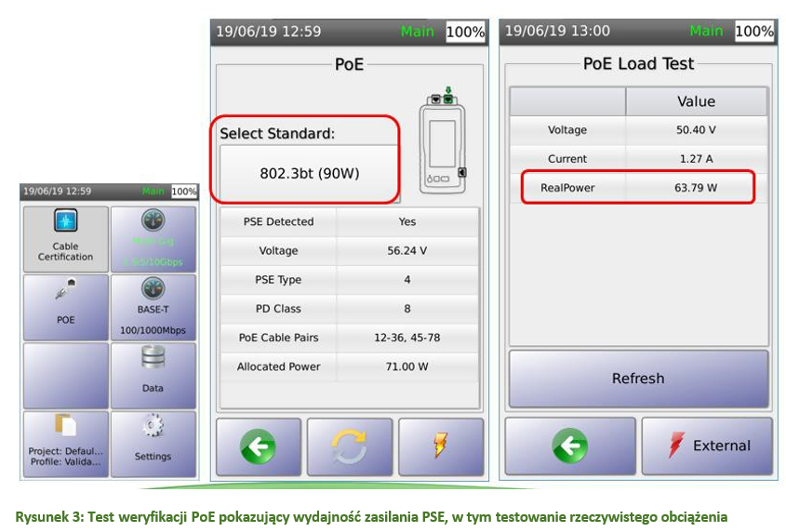
Task: Click the battery 100% indicator on the home screen
Action: pos(184,192)
